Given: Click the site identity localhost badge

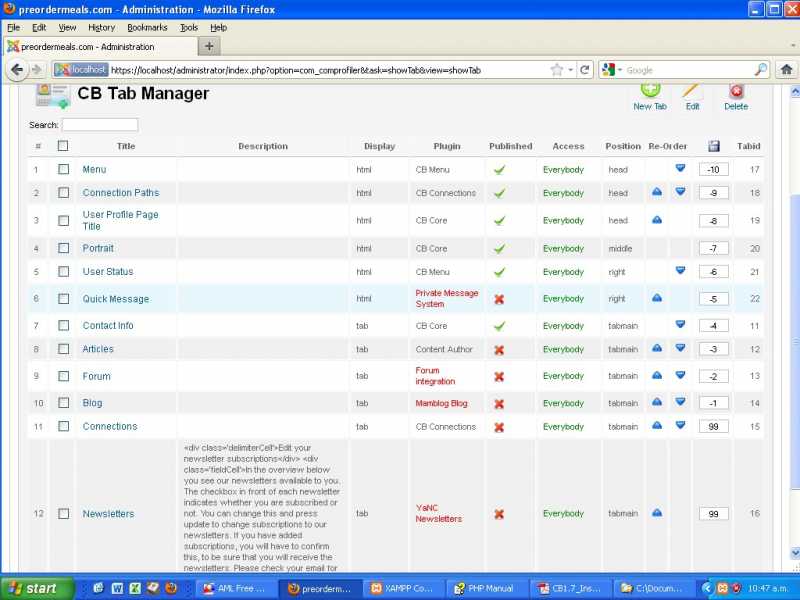Looking at the screenshot, I should click(x=81, y=69).
